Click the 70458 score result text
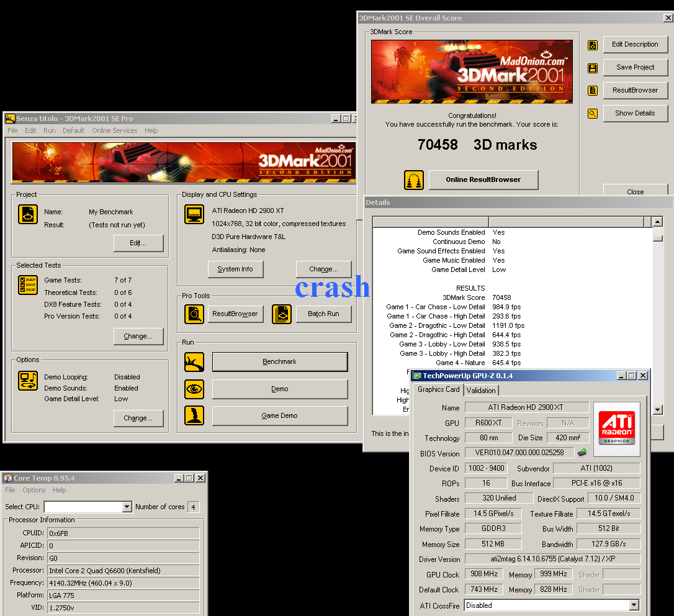 click(x=438, y=145)
